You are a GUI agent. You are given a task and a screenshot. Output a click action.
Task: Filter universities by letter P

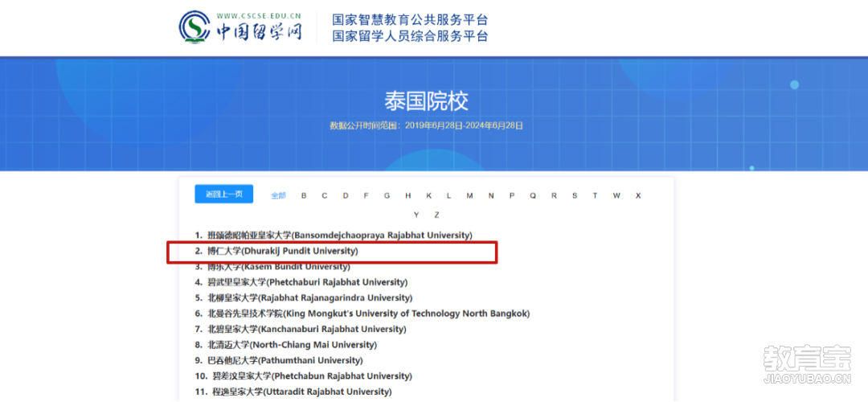[x=512, y=195]
